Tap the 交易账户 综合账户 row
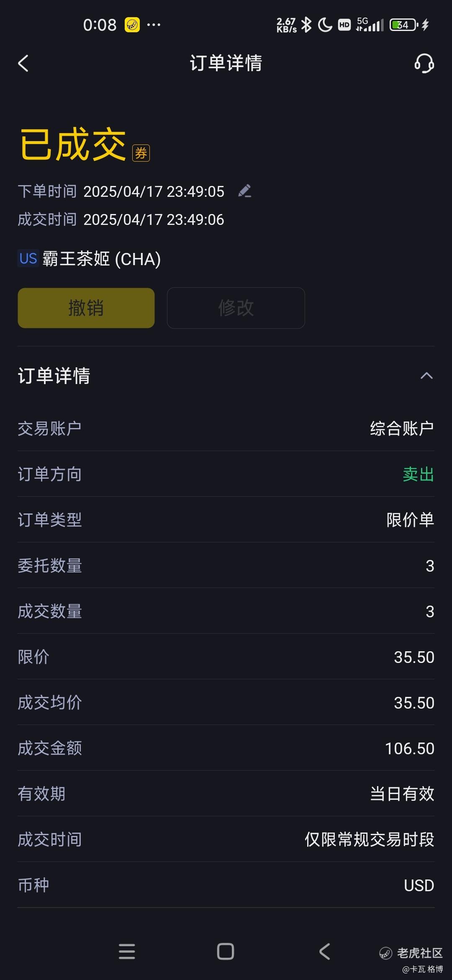Viewport: 452px width, 980px height. [226, 428]
